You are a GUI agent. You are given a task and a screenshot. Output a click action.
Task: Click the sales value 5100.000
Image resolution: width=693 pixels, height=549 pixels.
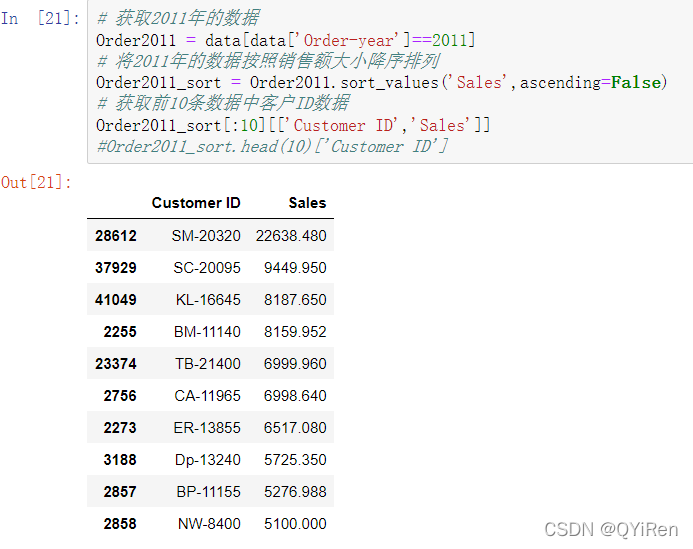pyautogui.click(x=295, y=524)
